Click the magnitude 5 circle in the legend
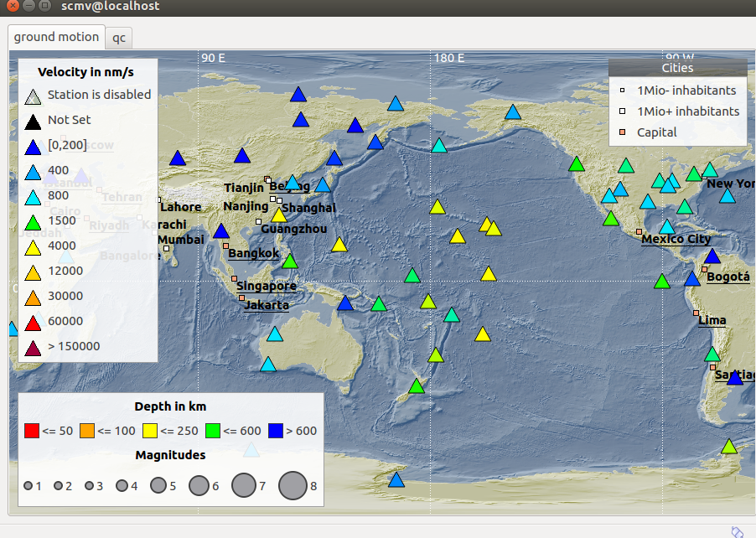Viewport: 756px width, 538px height. click(x=158, y=485)
